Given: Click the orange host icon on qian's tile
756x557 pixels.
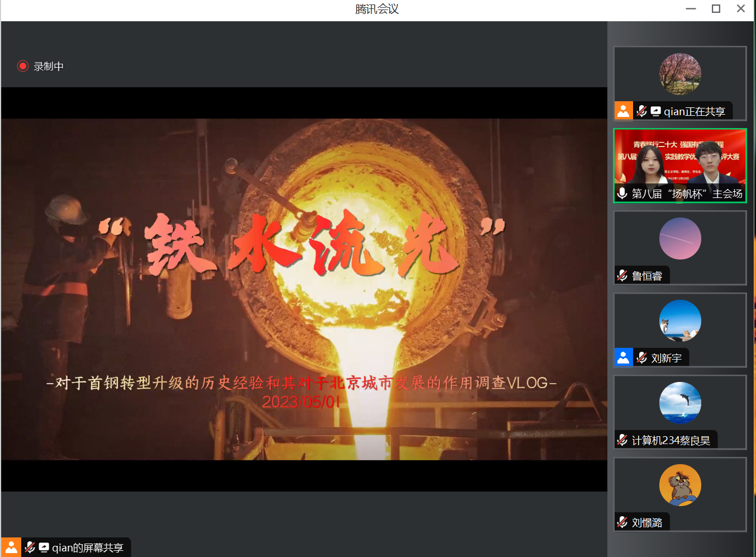Looking at the screenshot, I should click(x=623, y=111).
